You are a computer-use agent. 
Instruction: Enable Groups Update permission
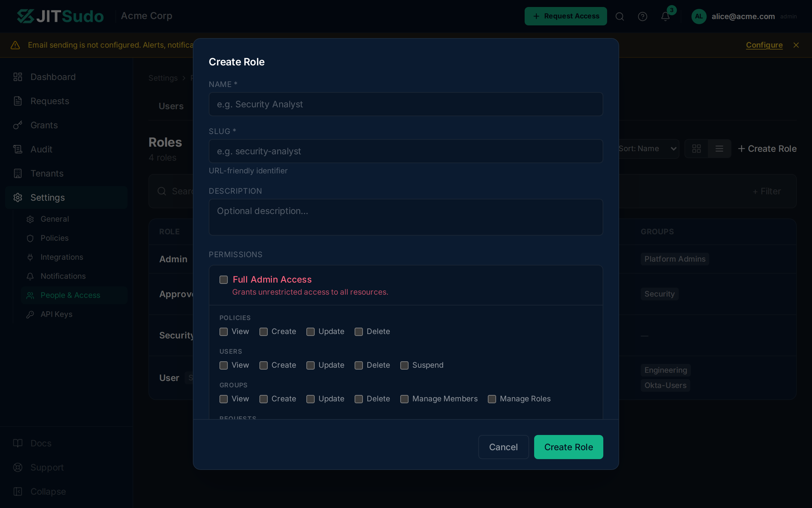[x=311, y=399]
